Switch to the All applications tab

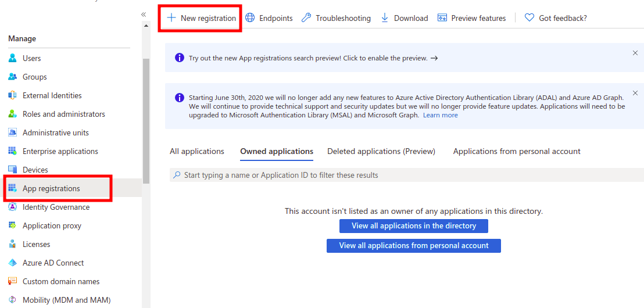[x=196, y=151]
